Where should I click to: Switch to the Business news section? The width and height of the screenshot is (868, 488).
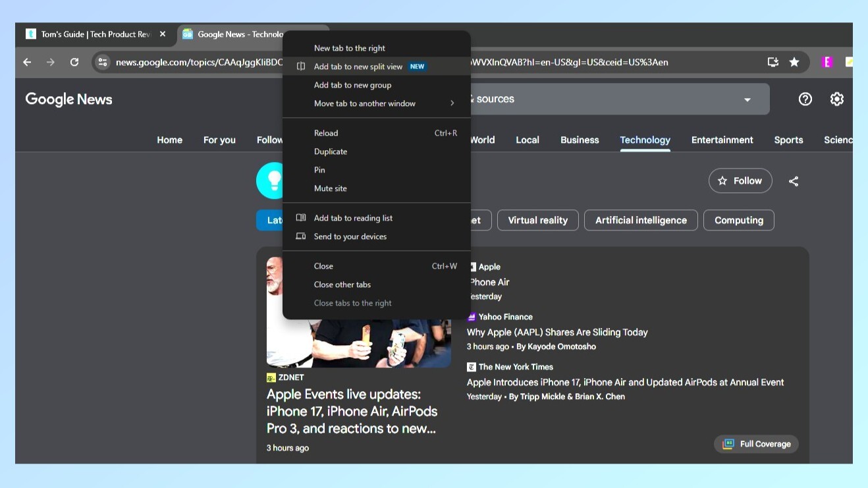580,140
